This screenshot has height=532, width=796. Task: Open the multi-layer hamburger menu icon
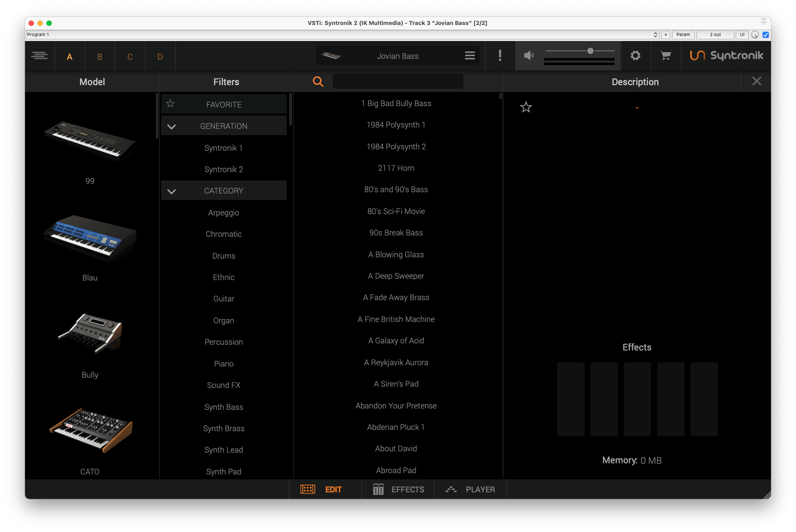click(40, 56)
